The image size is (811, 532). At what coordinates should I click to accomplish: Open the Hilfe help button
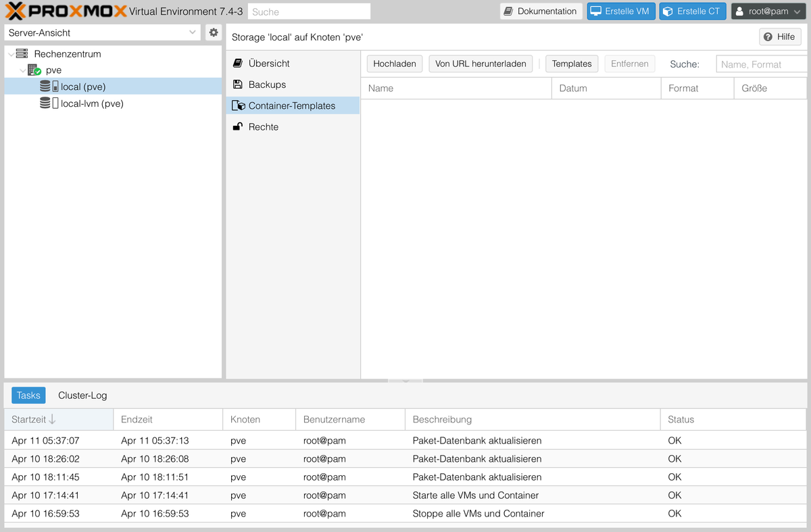pyautogui.click(x=780, y=37)
